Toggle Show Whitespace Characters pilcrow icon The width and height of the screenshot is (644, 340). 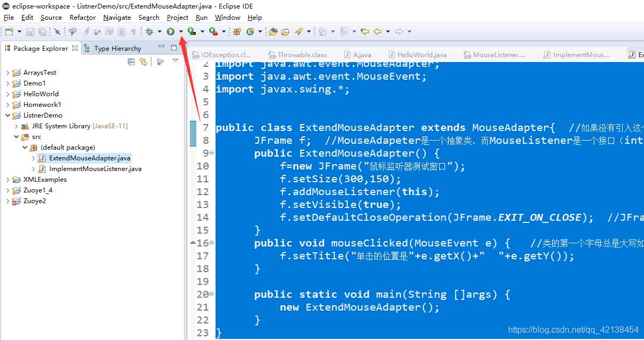[134, 32]
